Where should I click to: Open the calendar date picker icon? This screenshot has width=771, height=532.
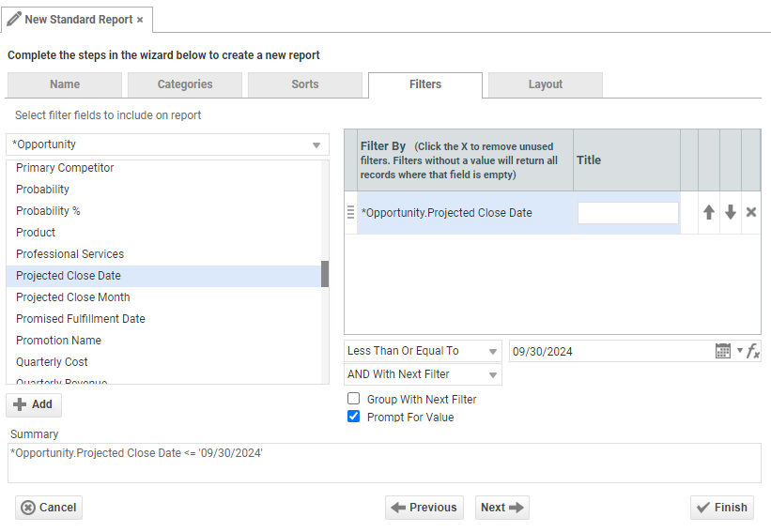(x=722, y=351)
